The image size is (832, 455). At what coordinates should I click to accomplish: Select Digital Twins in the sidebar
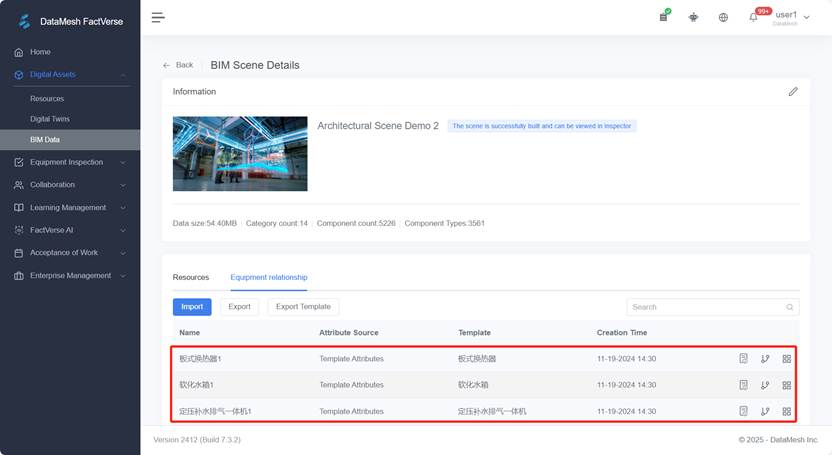tap(50, 119)
